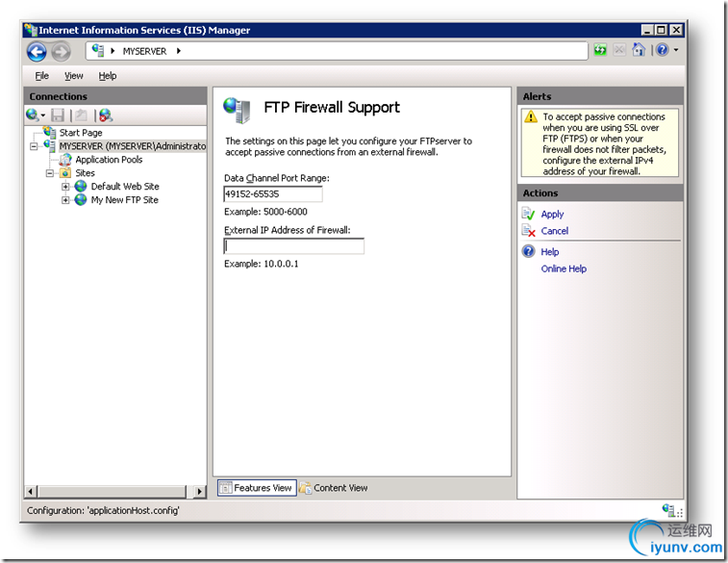Click the Actions panel header
Viewport: 728px width, 563px height.
(600, 192)
